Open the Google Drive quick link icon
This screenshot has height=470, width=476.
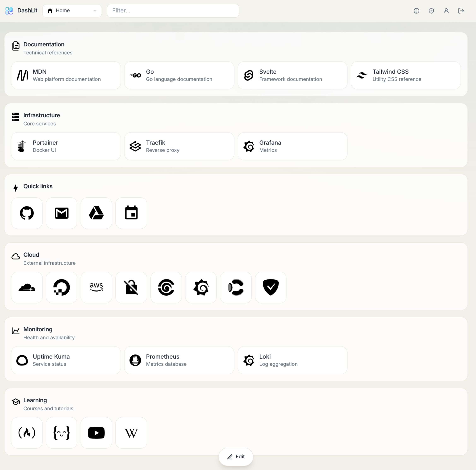click(x=96, y=213)
